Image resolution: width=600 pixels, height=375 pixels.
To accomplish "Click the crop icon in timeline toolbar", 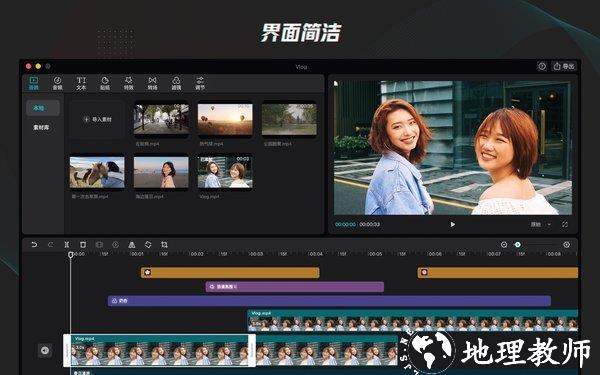I will pyautogui.click(x=164, y=245).
